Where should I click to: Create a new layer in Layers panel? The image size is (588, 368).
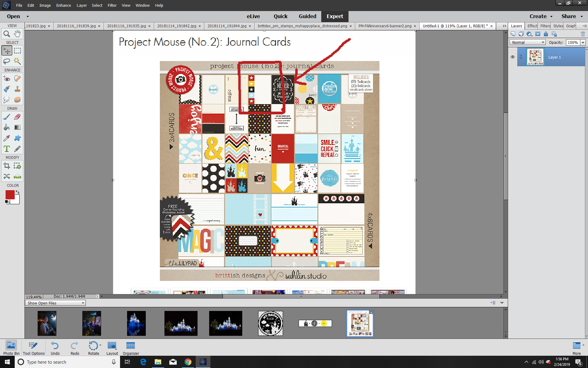(513, 34)
